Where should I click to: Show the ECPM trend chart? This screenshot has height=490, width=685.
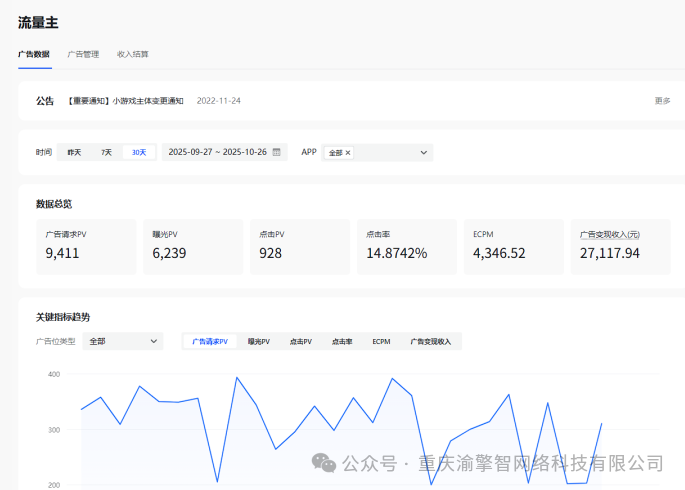click(x=381, y=341)
